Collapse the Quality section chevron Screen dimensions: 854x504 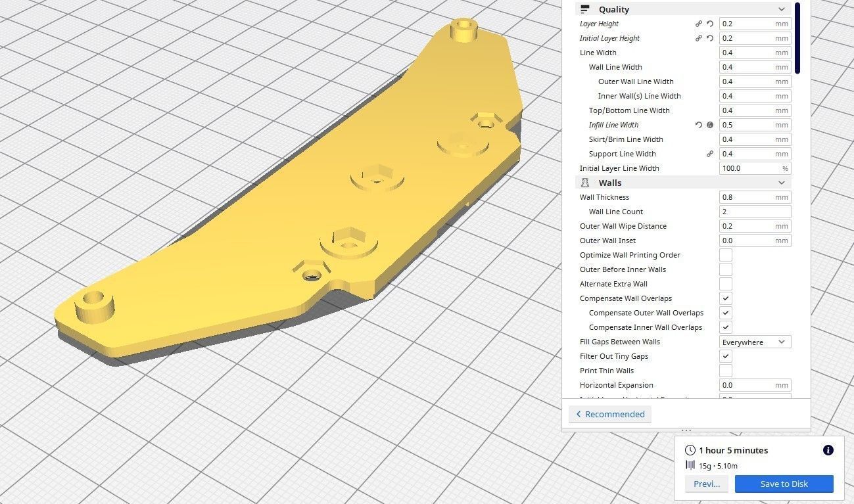point(782,9)
